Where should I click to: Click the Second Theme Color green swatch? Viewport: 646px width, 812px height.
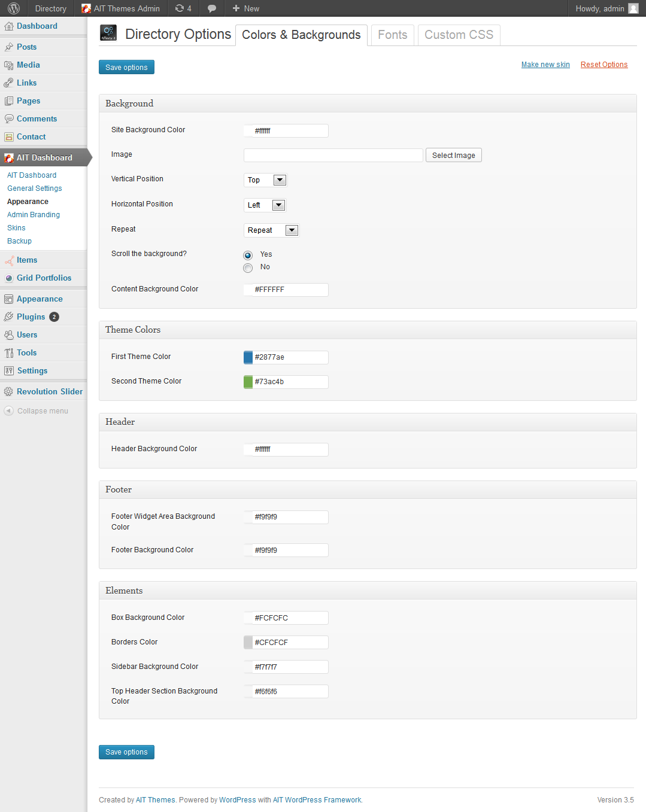(x=248, y=382)
